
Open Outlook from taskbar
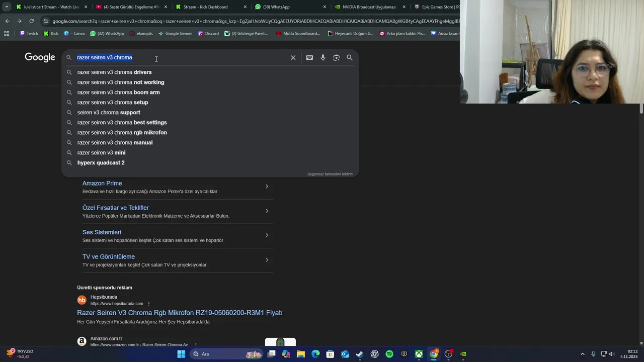(345, 354)
